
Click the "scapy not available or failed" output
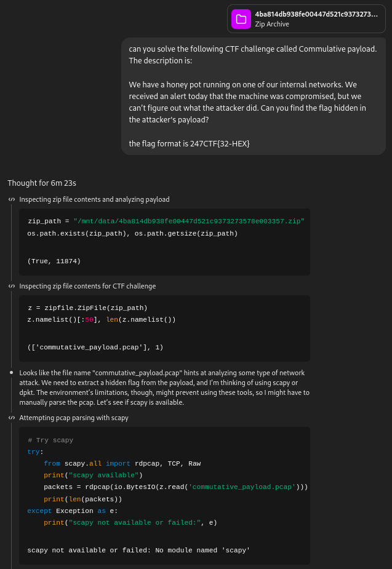click(x=138, y=550)
